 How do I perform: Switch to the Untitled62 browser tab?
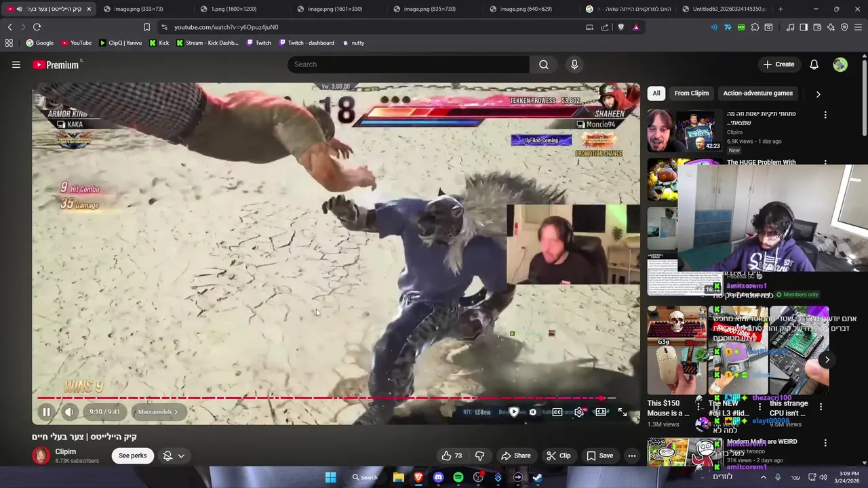724,9
